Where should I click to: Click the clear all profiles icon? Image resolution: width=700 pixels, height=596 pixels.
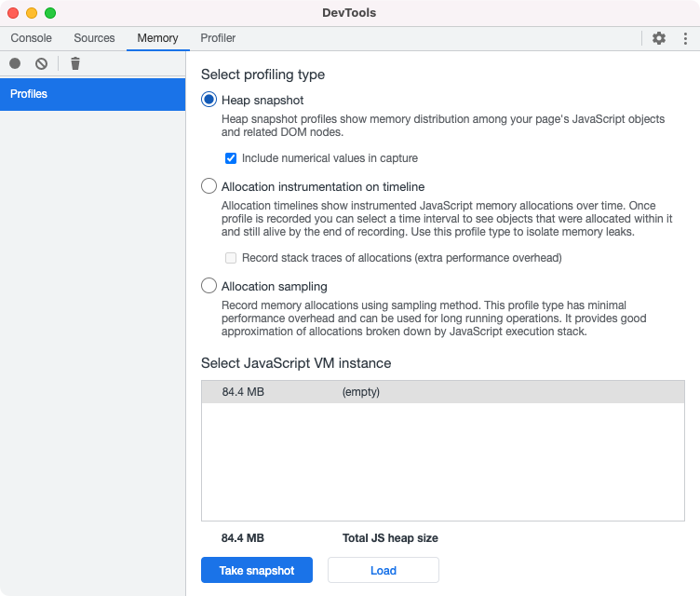pyautogui.click(x=41, y=63)
